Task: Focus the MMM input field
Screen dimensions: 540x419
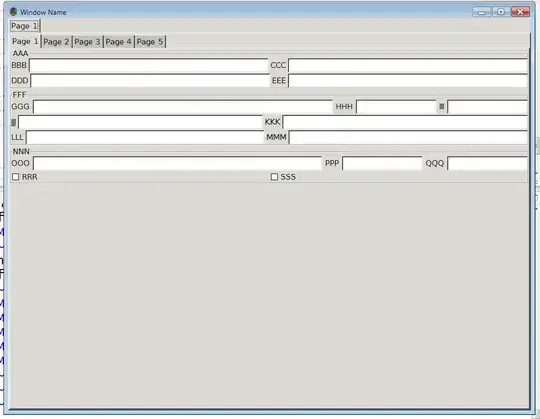Action: (408, 137)
